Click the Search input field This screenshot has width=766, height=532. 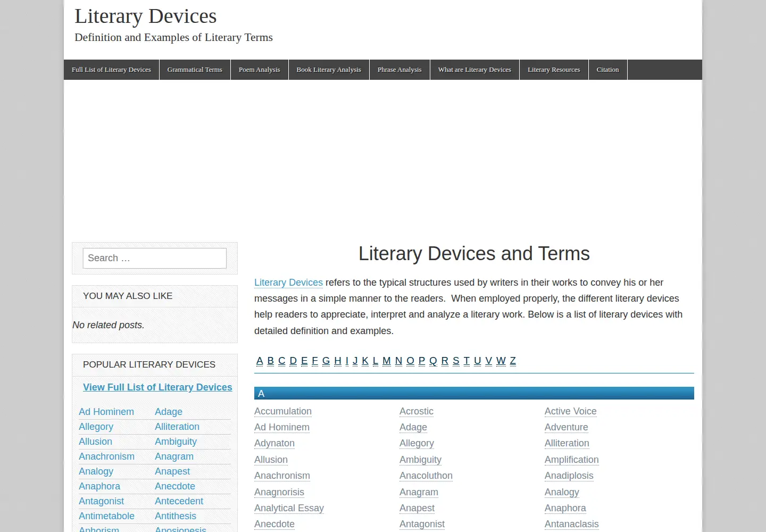pyautogui.click(x=155, y=258)
